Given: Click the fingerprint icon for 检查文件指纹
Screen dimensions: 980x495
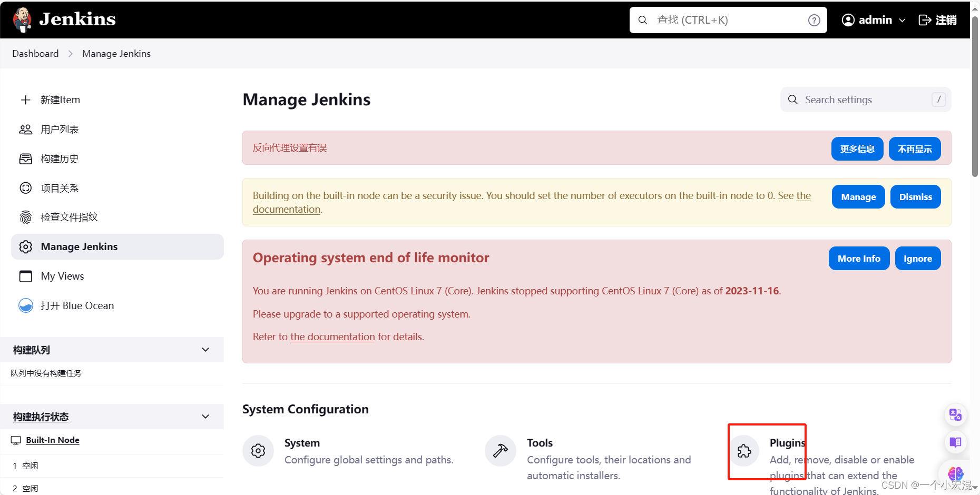Looking at the screenshot, I should tap(25, 217).
